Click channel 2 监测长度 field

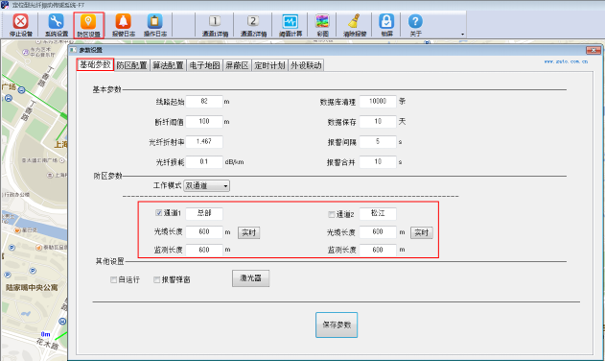point(378,250)
